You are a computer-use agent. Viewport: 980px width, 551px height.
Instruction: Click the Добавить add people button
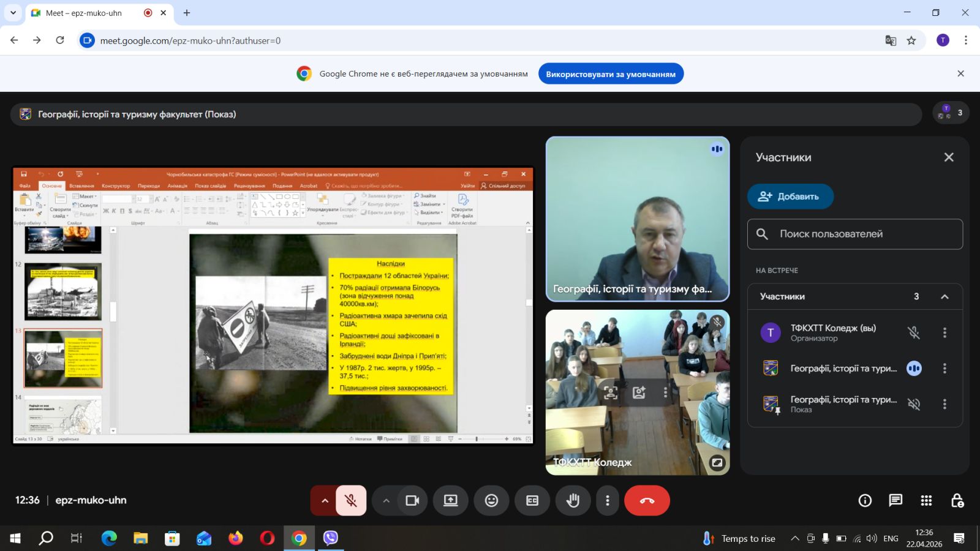click(x=790, y=197)
